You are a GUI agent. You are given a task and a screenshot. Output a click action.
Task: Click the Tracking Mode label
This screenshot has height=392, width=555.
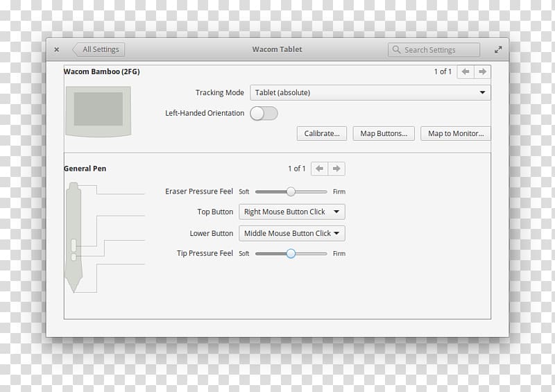220,92
